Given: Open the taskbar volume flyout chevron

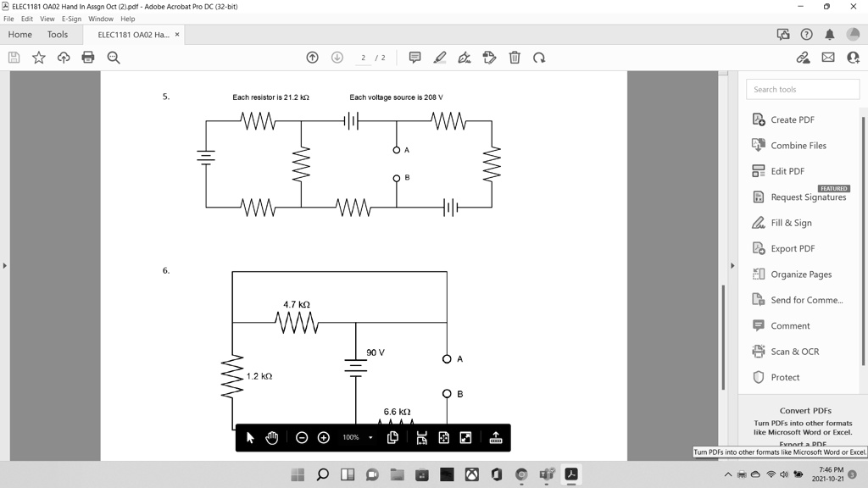Looking at the screenshot, I should tap(727, 474).
